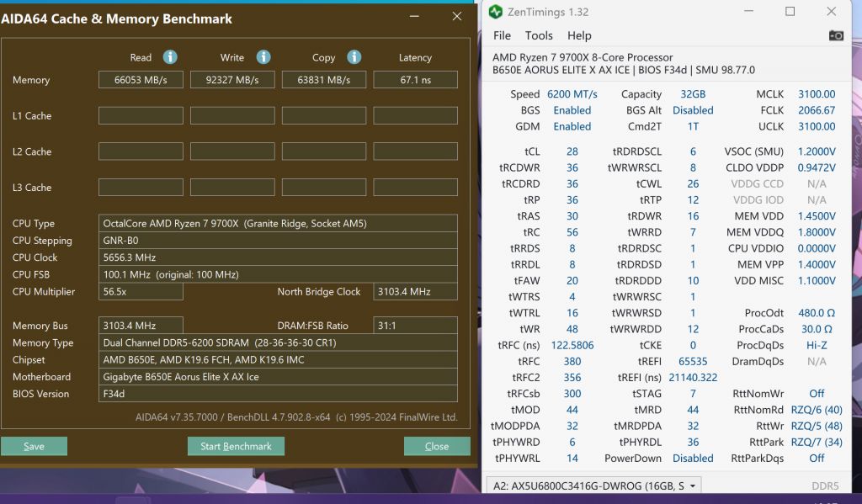862x504 pixels.
Task: Click the info icon beside Write
Action: point(263,57)
